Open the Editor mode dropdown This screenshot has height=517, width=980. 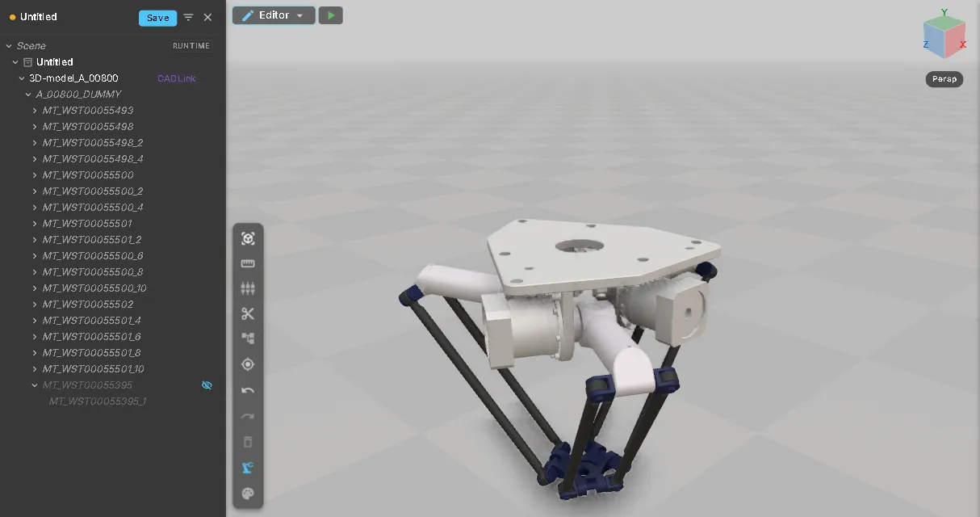[x=300, y=15]
